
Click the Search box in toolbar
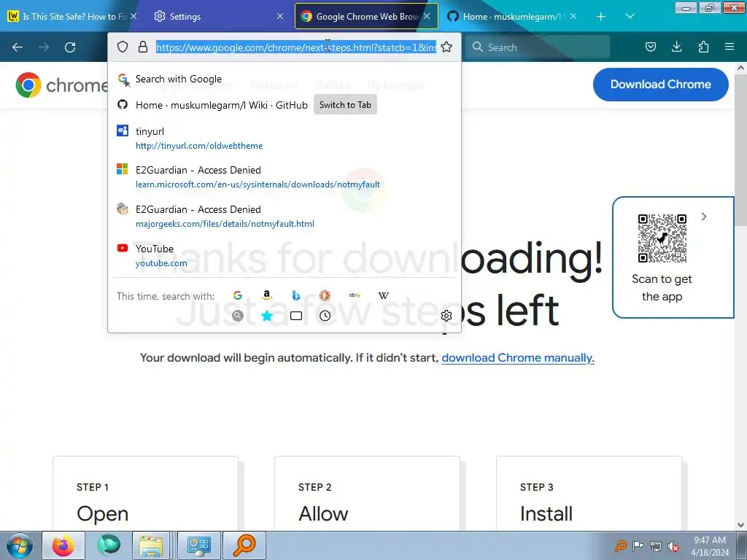[x=538, y=47]
